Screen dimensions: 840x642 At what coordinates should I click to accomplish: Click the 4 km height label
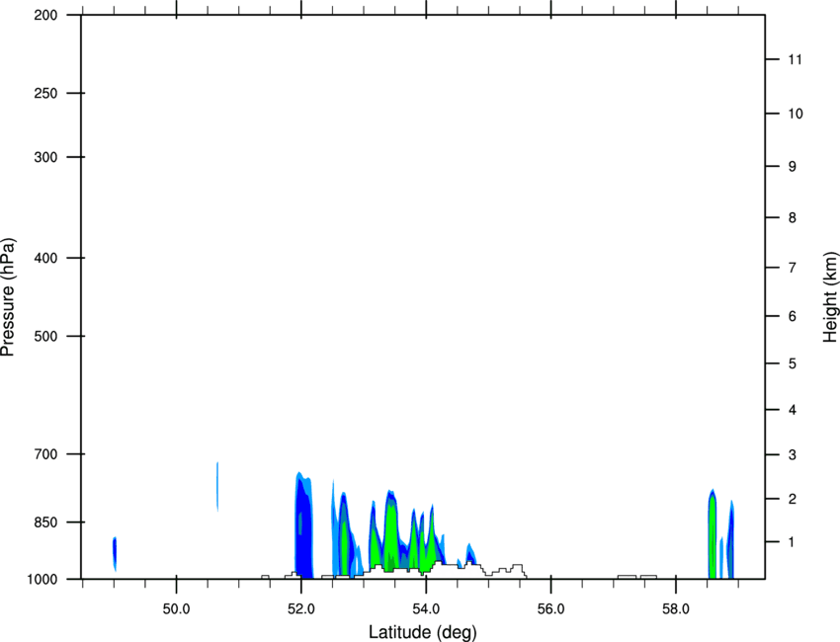click(793, 410)
